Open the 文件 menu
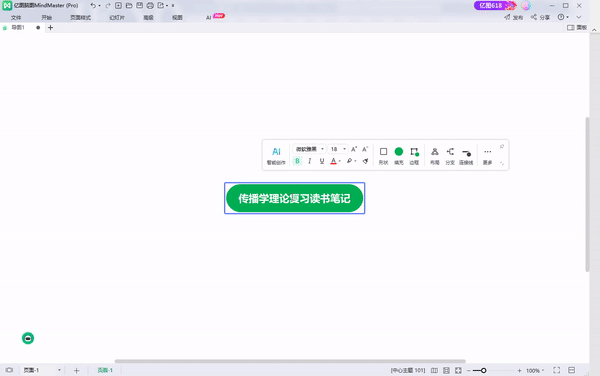Image resolution: width=600 pixels, height=376 pixels. coord(16,18)
